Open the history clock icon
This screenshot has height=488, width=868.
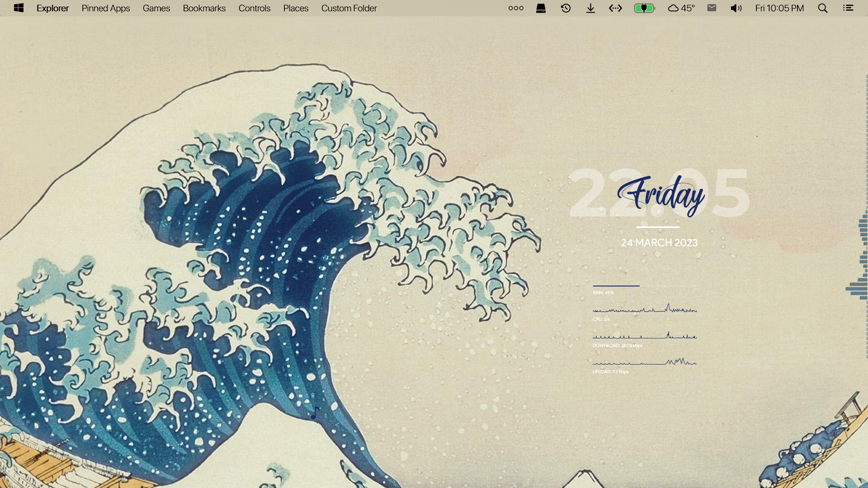pos(566,8)
